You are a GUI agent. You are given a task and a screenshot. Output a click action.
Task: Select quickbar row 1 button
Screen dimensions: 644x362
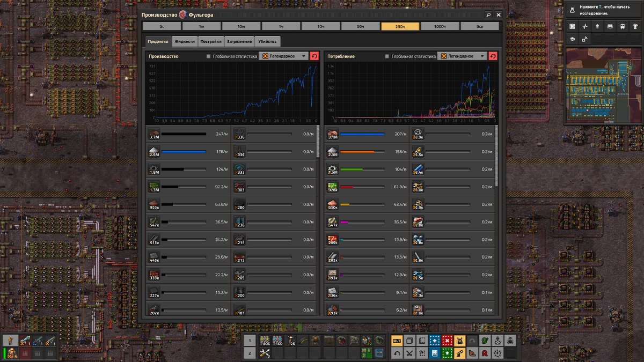(x=250, y=341)
